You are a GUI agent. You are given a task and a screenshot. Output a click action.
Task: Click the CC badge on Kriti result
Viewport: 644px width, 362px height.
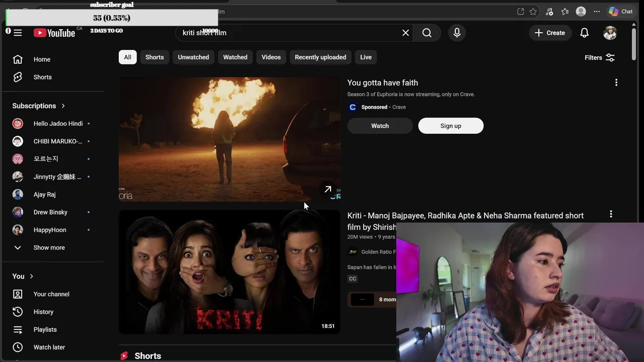tap(353, 279)
